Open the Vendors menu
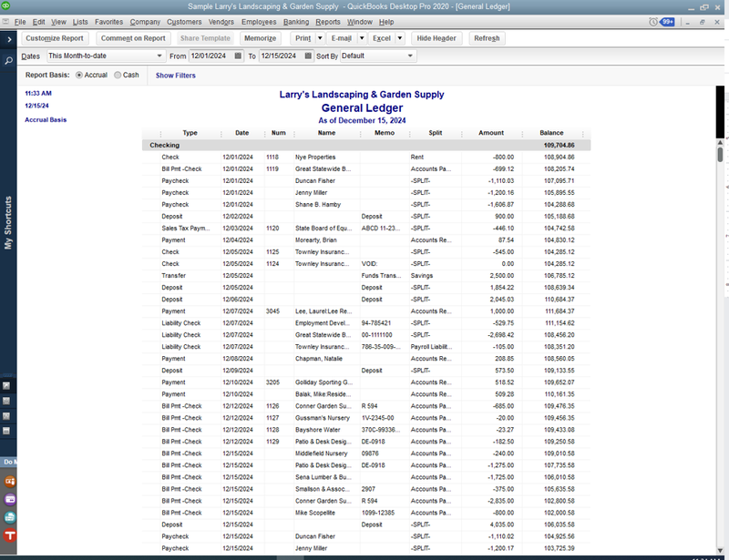Image resolution: width=729 pixels, height=560 pixels. pos(221,22)
